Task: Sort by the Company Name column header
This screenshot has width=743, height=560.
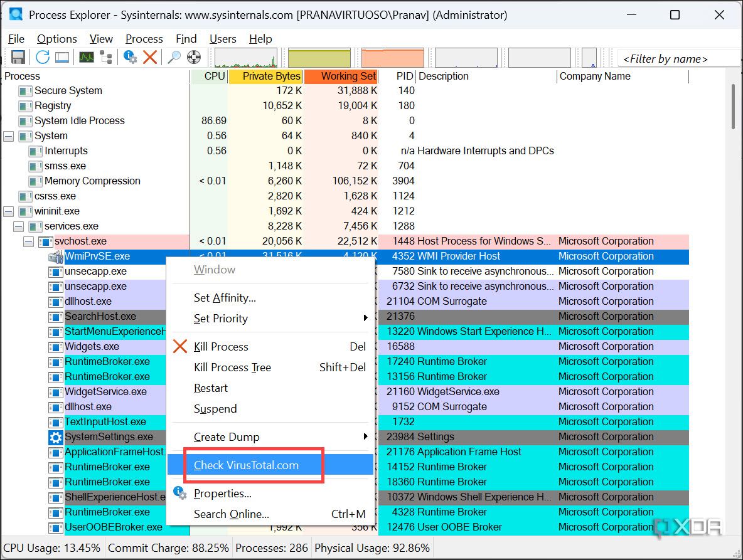Action: point(623,77)
